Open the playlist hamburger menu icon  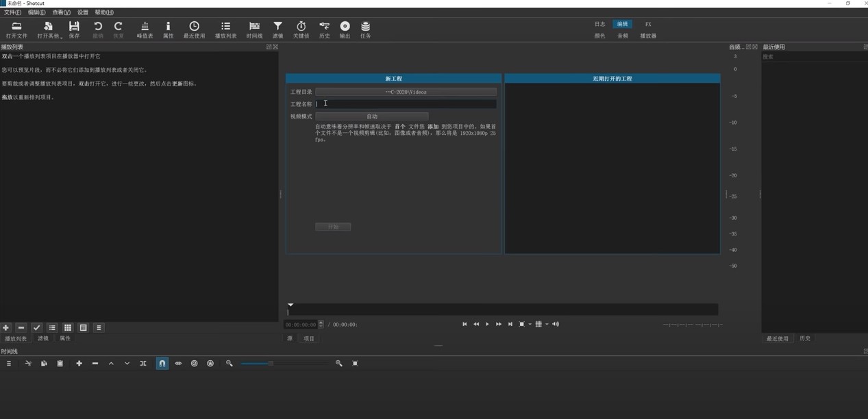coord(99,328)
